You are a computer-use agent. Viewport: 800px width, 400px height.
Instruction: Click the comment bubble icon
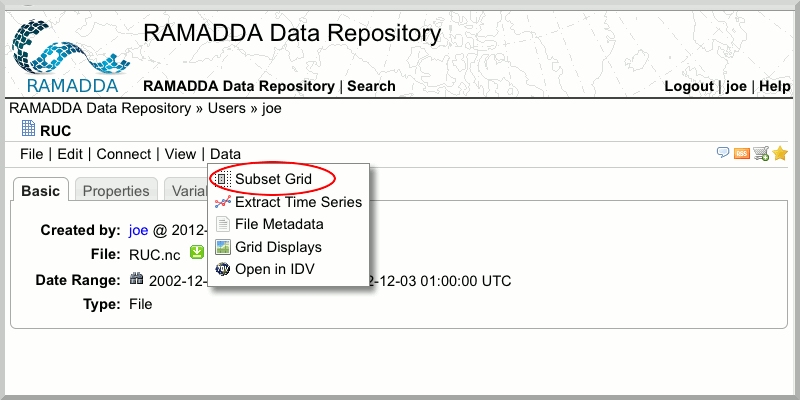click(723, 153)
